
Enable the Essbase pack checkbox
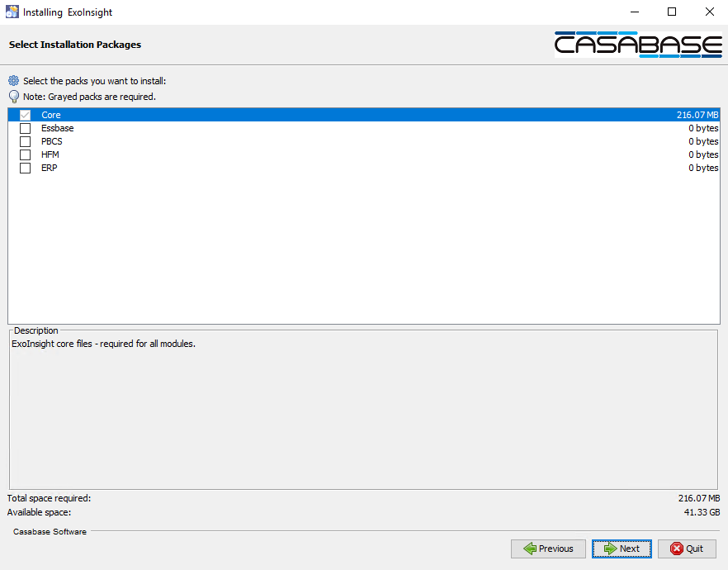point(25,129)
